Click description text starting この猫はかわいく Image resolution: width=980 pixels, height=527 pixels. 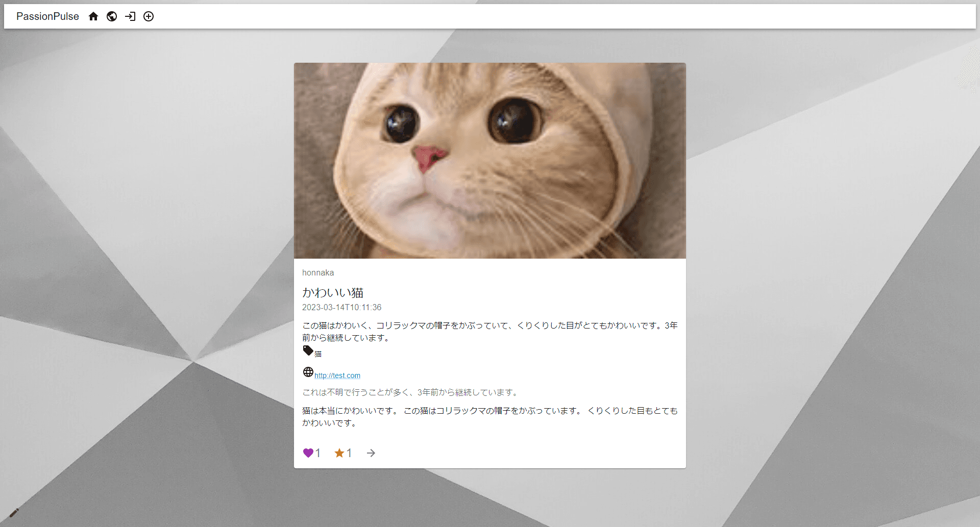point(490,332)
